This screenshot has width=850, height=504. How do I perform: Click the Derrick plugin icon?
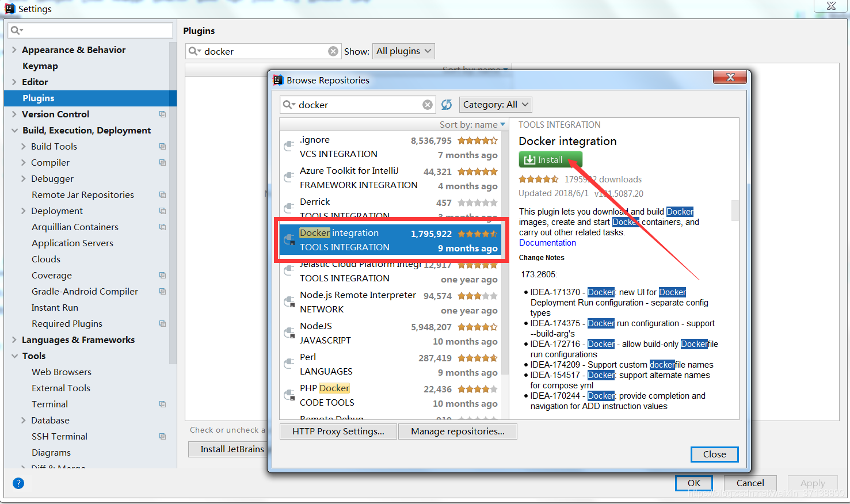[x=289, y=208]
